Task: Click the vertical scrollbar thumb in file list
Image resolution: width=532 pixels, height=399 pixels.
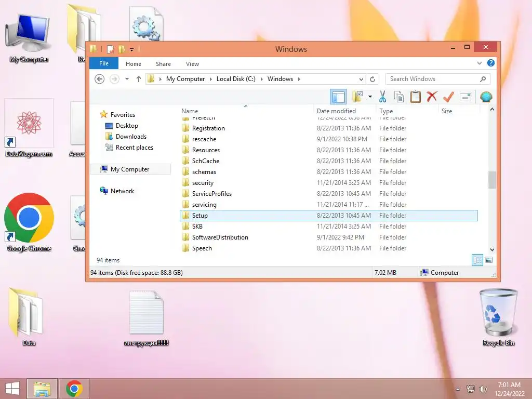Action: 492,180
